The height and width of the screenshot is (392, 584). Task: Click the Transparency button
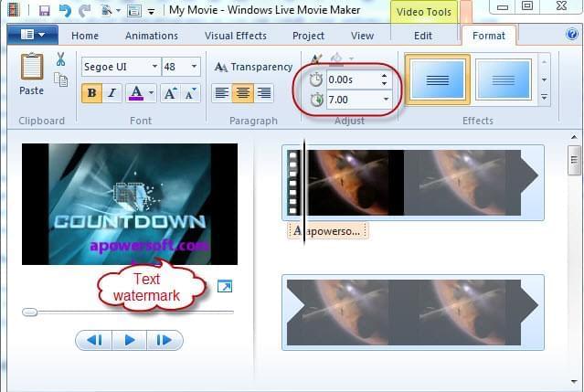[x=253, y=67]
